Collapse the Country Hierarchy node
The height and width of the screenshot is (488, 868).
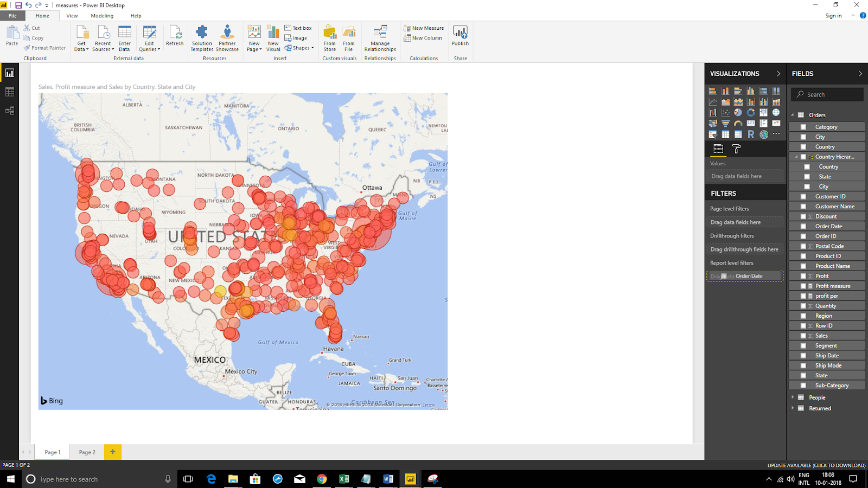click(796, 157)
